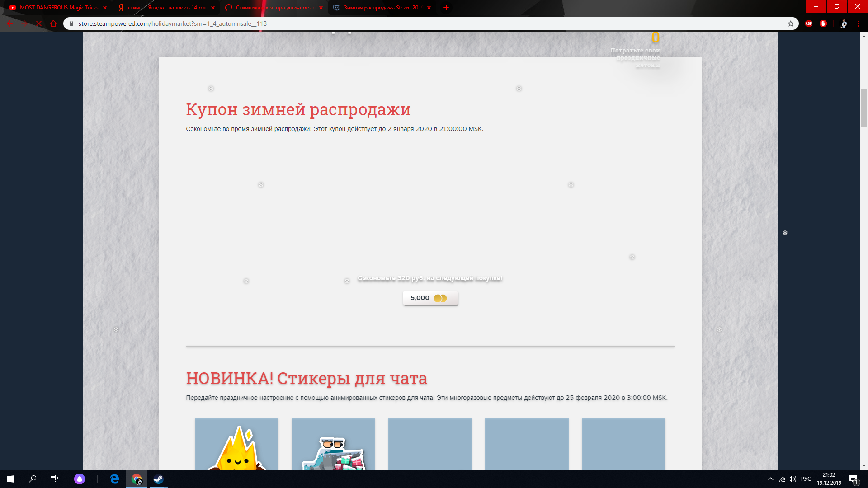Go to the browser home page
Viewport: 868px width, 488px height.
(53, 23)
